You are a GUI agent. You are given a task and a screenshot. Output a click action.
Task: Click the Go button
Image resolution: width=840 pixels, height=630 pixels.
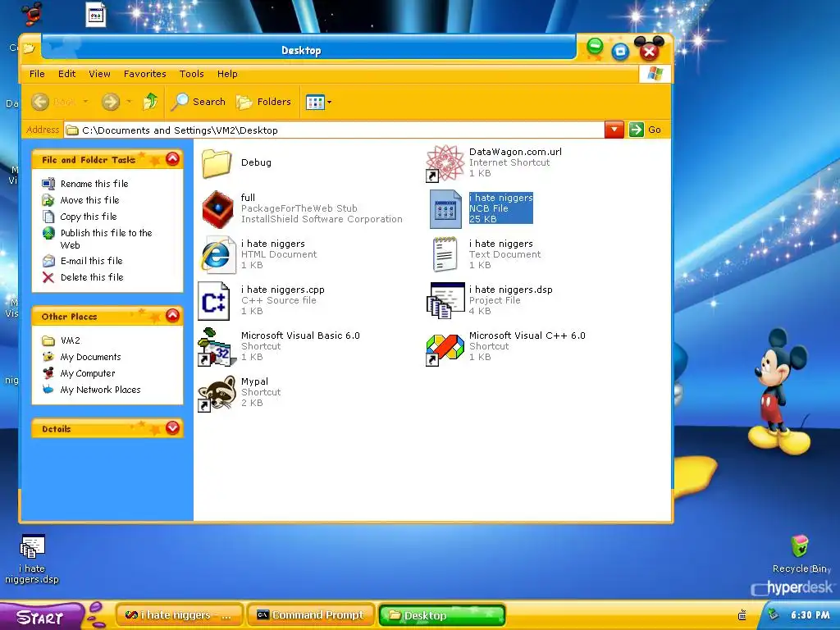click(x=646, y=130)
